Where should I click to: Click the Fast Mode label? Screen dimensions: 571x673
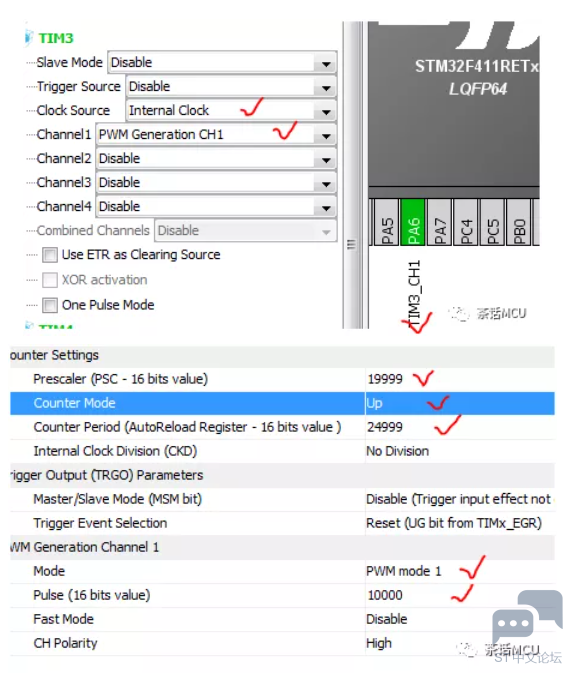click(64, 619)
